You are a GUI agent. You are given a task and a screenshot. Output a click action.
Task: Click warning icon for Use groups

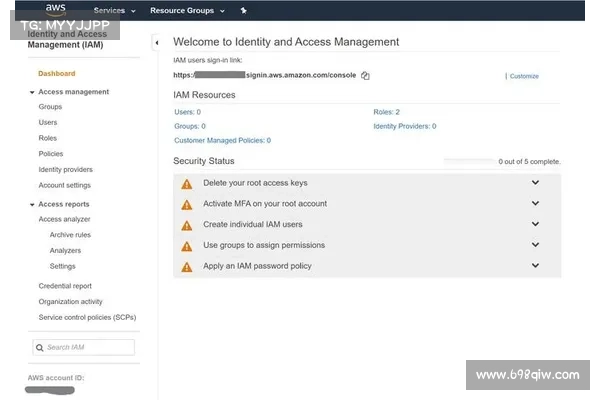pyautogui.click(x=187, y=246)
